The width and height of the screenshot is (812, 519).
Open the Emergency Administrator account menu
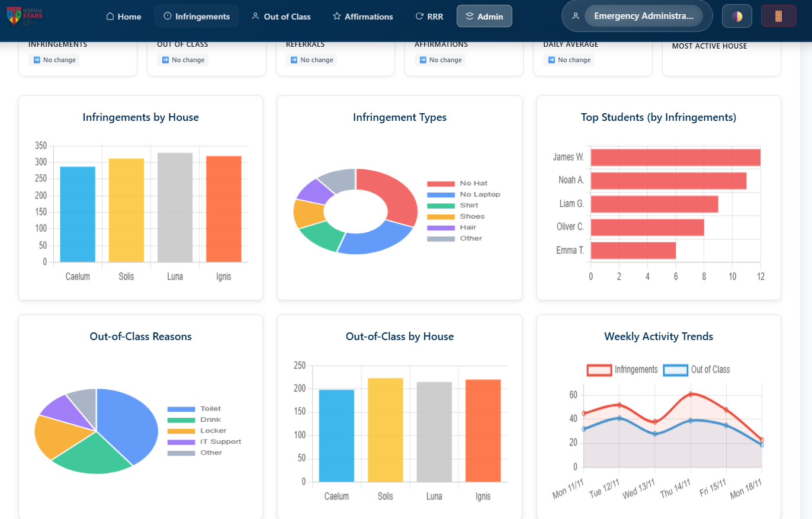coord(643,16)
